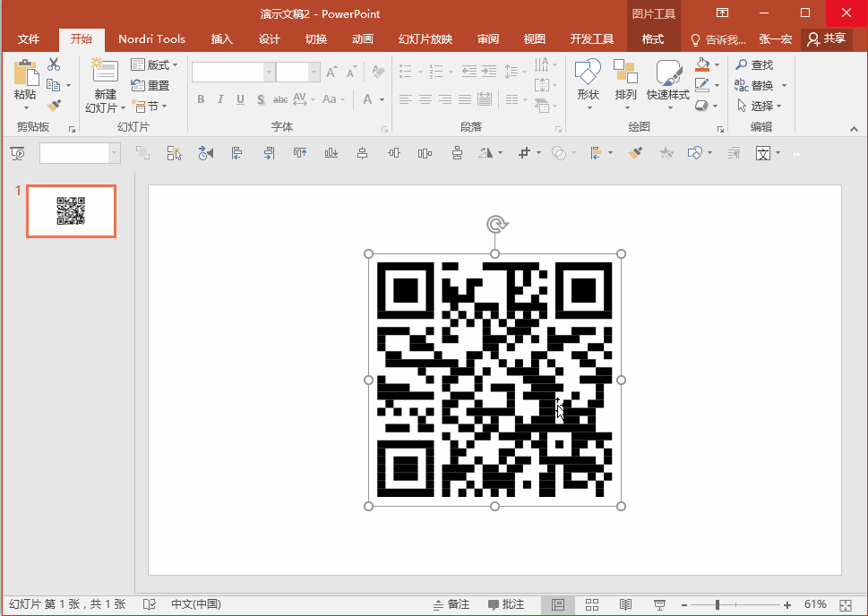
Task: Click the Cut scissors icon
Action: (54, 64)
